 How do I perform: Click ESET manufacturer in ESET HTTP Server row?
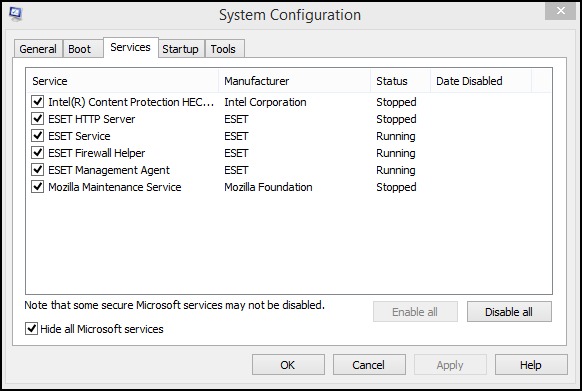[236, 119]
